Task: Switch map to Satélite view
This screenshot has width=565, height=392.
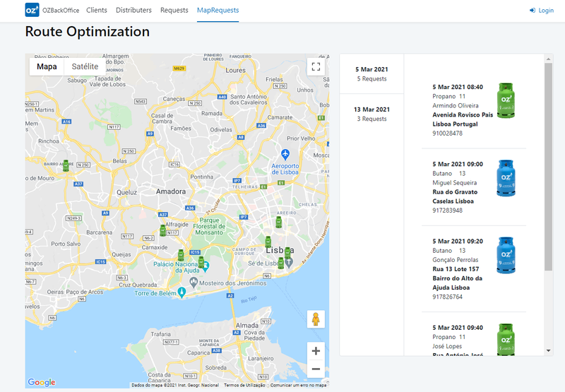Action: 85,66
